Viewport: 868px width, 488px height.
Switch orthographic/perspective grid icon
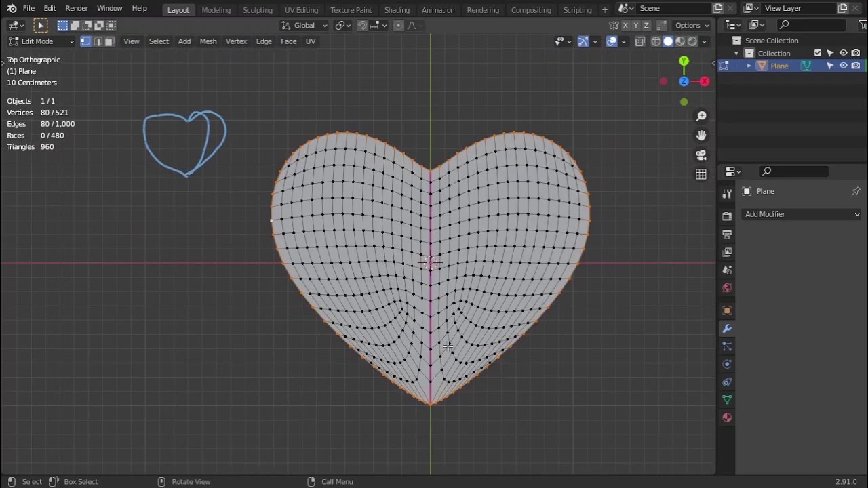tap(701, 174)
